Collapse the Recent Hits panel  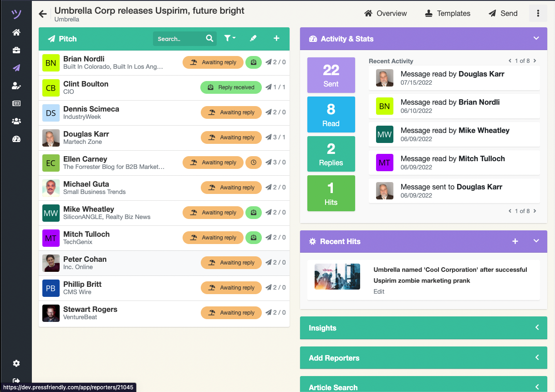(536, 241)
